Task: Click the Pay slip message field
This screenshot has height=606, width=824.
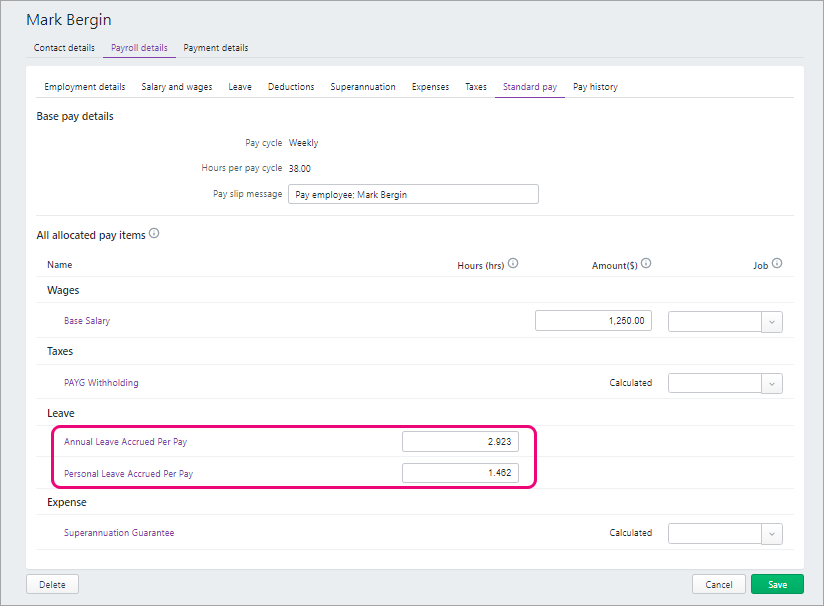Action: coord(413,194)
